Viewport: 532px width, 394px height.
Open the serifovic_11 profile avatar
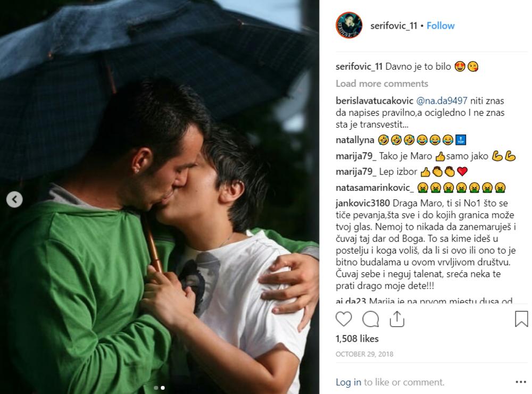point(349,26)
